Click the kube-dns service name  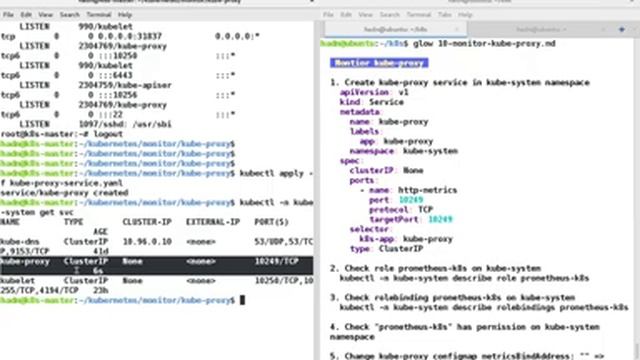[20, 242]
